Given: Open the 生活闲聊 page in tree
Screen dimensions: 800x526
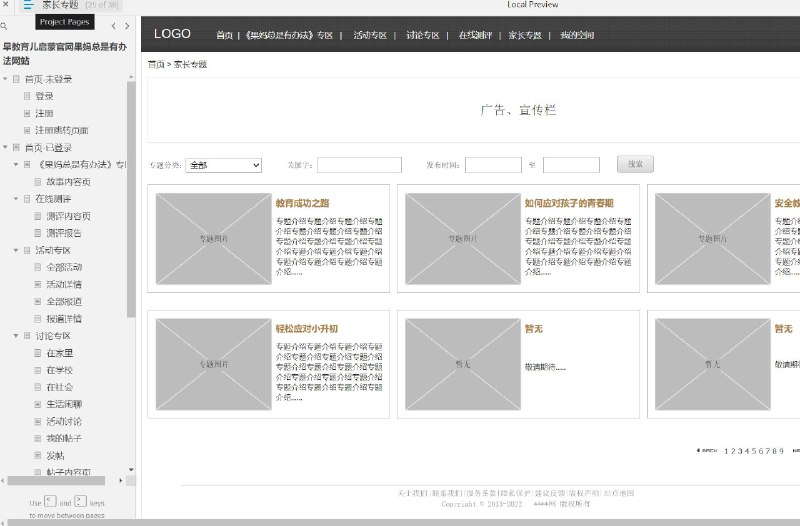Looking at the screenshot, I should point(64,404).
